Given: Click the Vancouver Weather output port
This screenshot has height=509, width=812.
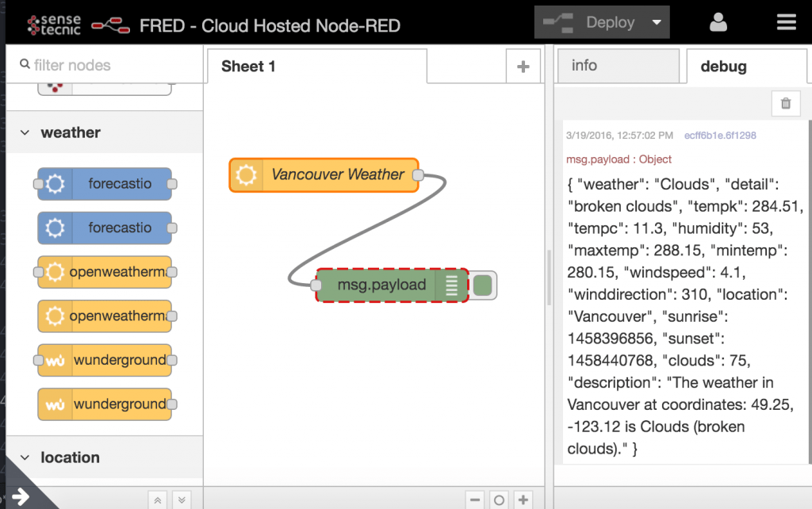Looking at the screenshot, I should (419, 175).
